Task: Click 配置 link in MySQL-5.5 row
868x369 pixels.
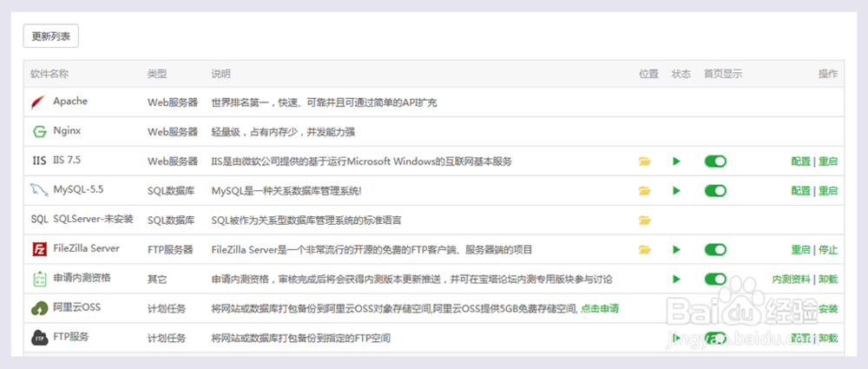Action: click(x=800, y=191)
